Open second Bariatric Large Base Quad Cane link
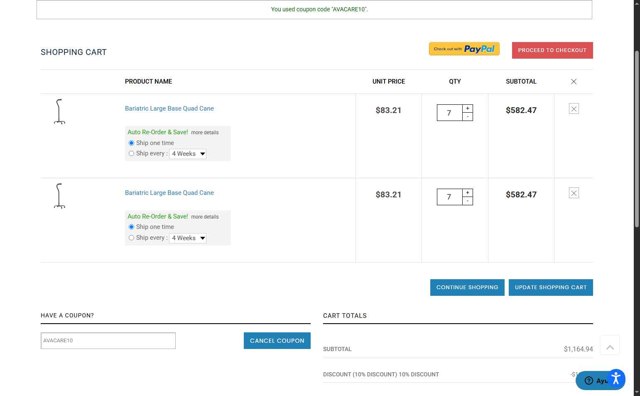Viewport: 640px width, 396px height. tap(169, 193)
